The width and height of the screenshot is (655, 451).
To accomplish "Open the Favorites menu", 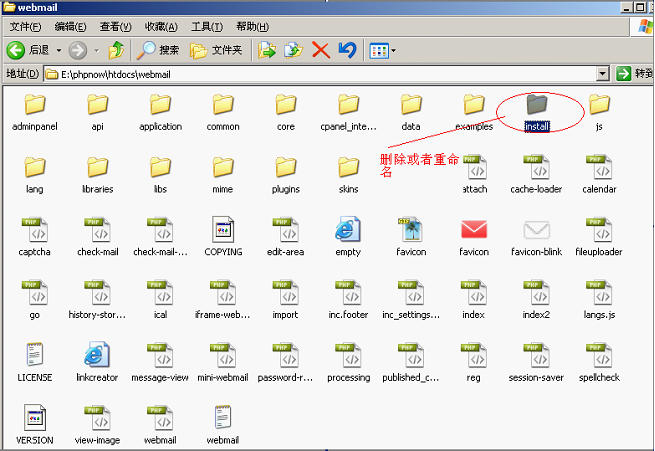I will coord(161,27).
